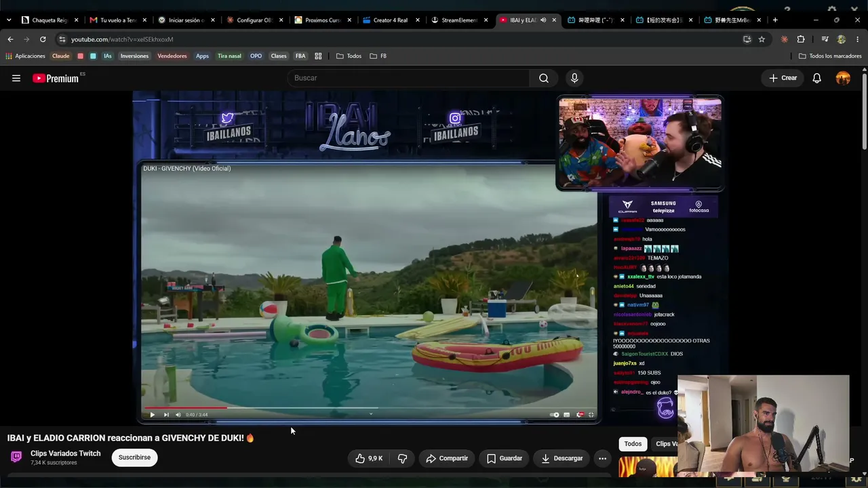Go back in browser history
The width and height of the screenshot is (868, 488).
(x=10, y=39)
